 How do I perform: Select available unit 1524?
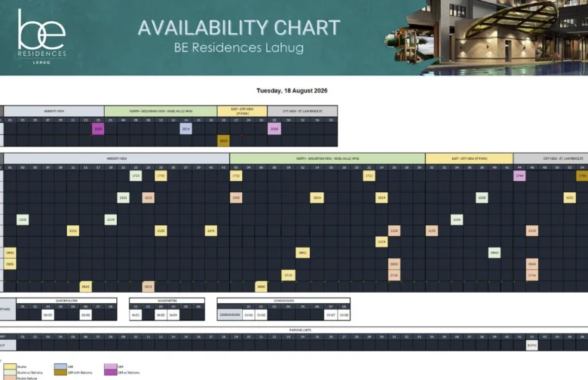point(382,198)
